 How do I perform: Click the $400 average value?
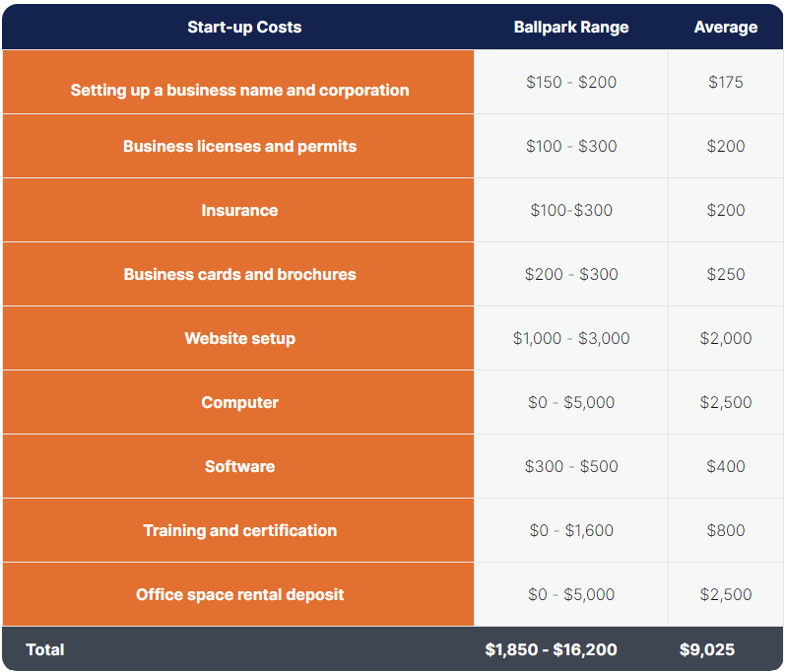pos(725,466)
